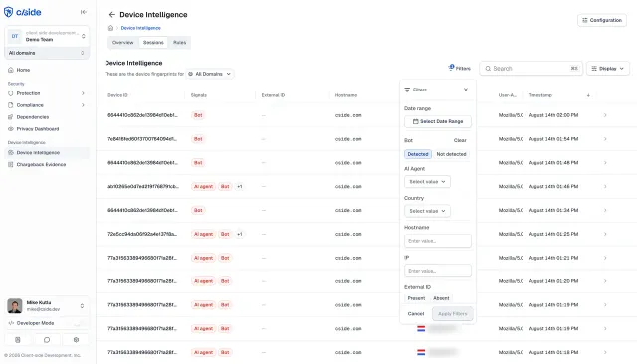The width and height of the screenshot is (637, 364).
Task: Click Select Date Range button
Action: pyautogui.click(x=438, y=121)
